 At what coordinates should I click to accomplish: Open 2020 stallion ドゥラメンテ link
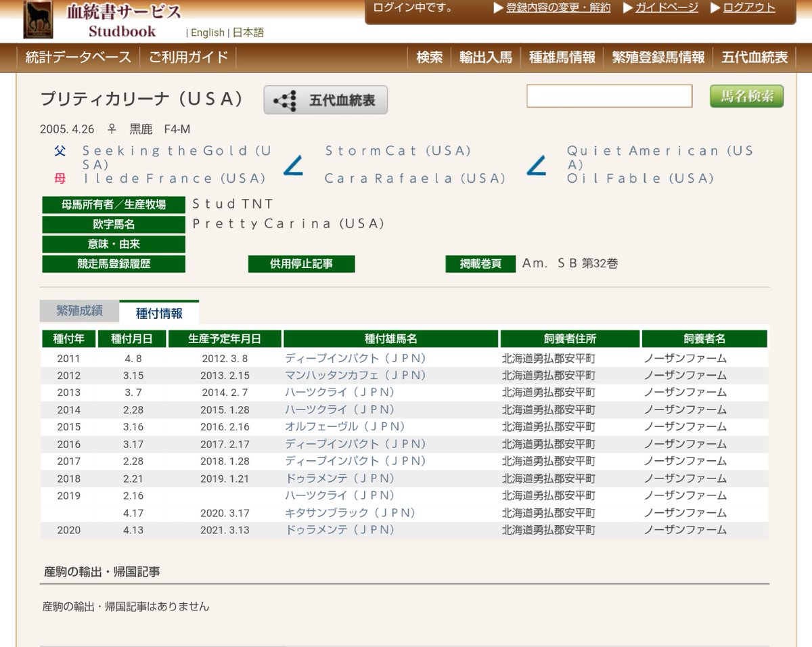[x=340, y=530]
